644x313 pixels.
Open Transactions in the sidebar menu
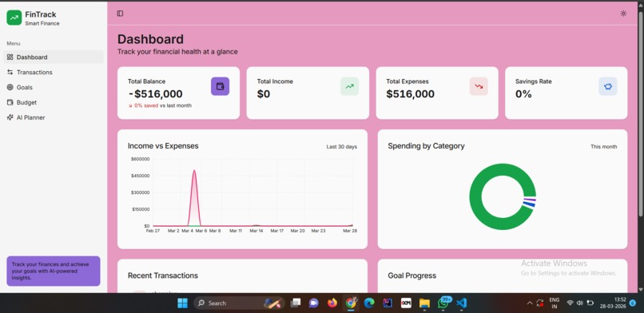pyautogui.click(x=54, y=72)
